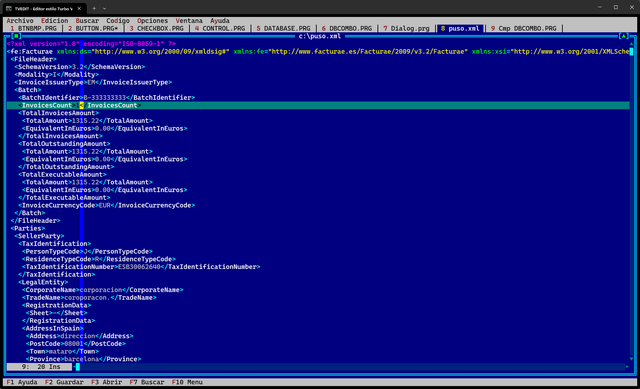This screenshot has height=389, width=640.
Task: Click the terminal tab's app icon
Action: tap(9, 8)
